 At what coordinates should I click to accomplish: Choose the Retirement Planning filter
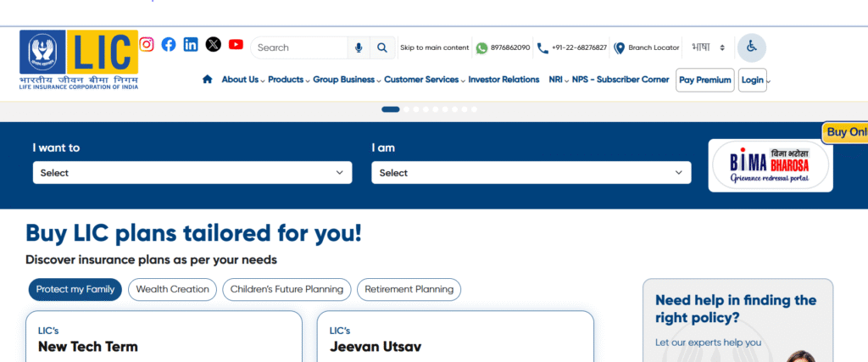point(409,289)
